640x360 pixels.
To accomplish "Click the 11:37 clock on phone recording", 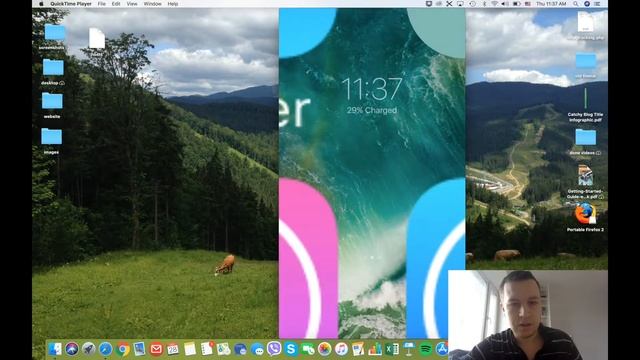I will [372, 89].
